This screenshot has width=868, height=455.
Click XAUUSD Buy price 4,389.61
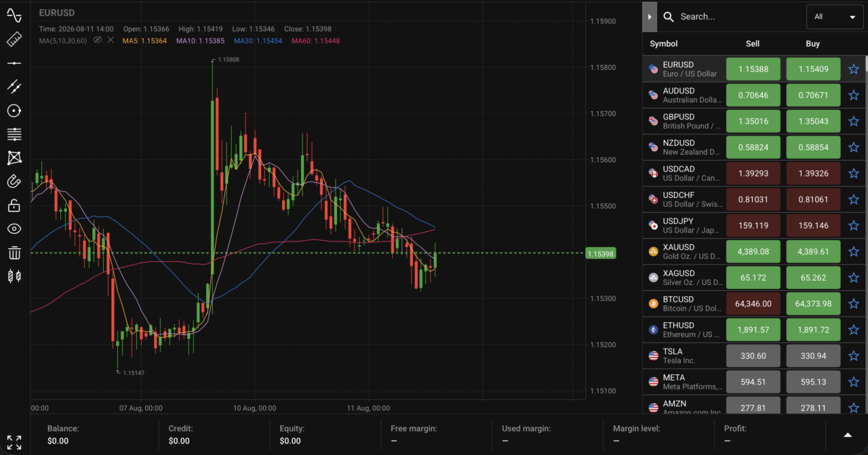813,252
